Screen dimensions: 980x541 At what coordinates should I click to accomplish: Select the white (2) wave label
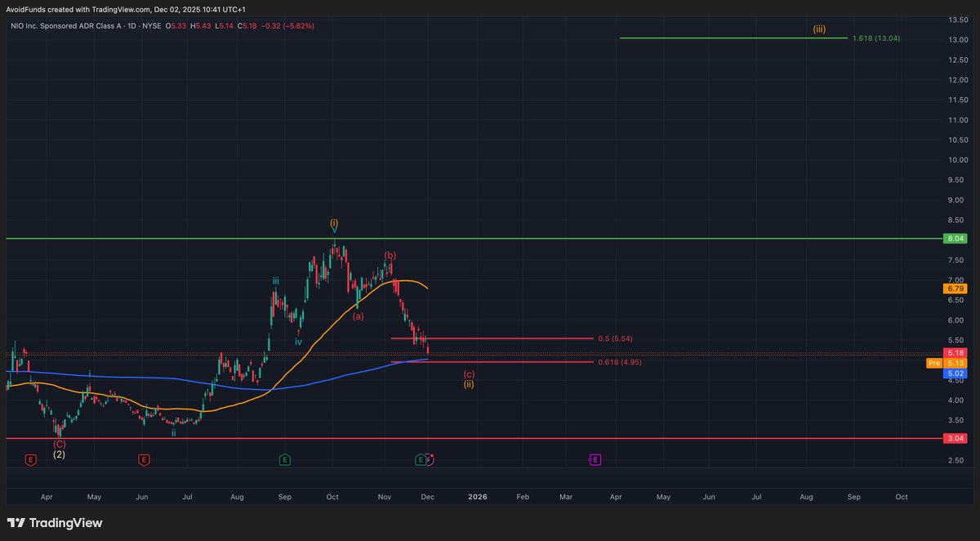click(x=59, y=454)
